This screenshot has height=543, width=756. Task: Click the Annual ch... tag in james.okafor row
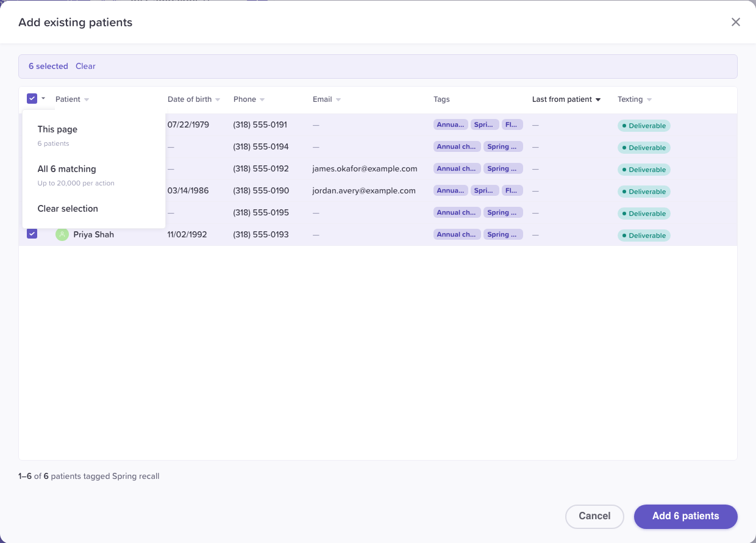pos(457,168)
